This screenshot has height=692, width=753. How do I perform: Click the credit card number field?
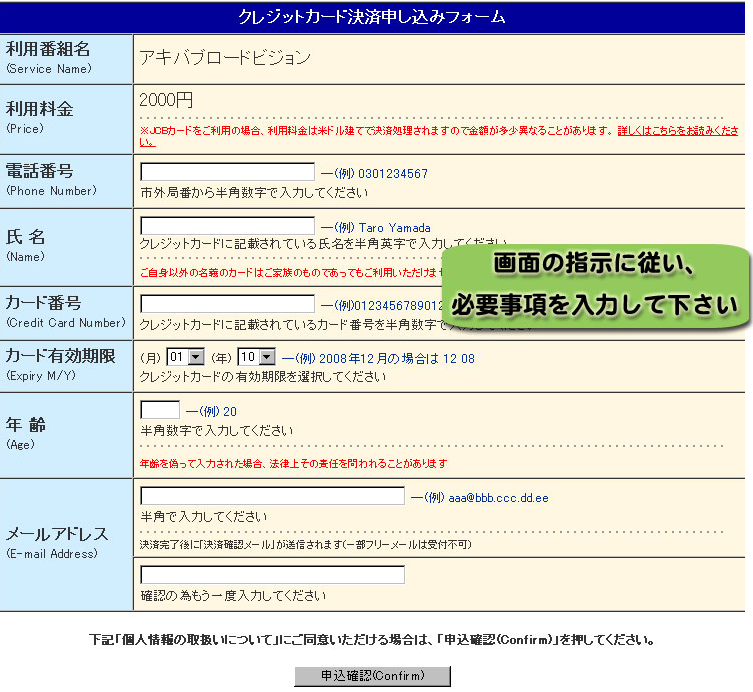click(228, 304)
